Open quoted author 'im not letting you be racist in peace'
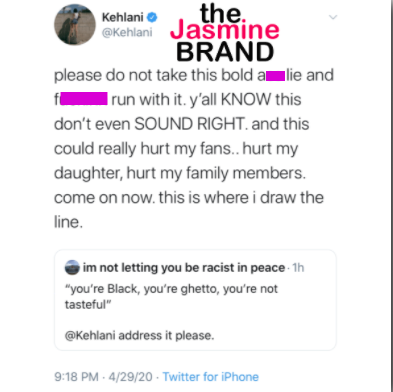This screenshot has height=392, width=393. pyautogui.click(x=184, y=267)
